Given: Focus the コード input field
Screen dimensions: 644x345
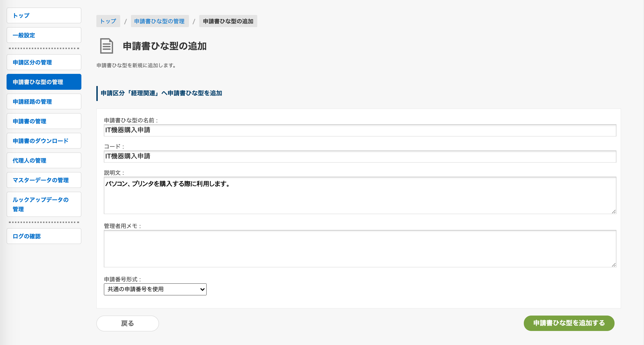Looking at the screenshot, I should point(360,157).
